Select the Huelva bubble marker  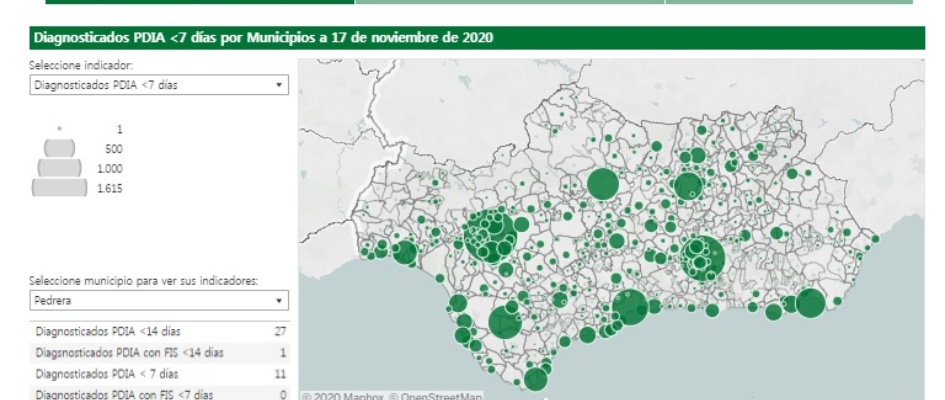[405, 253]
